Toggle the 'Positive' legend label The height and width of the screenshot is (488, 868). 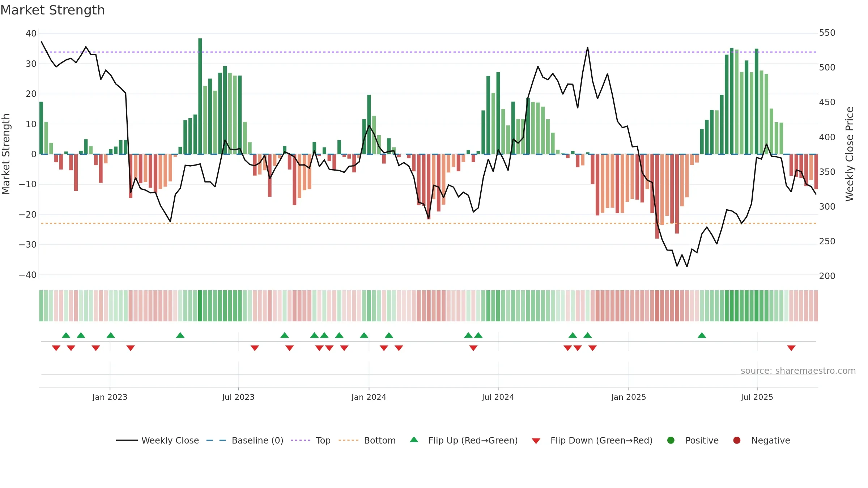(702, 441)
